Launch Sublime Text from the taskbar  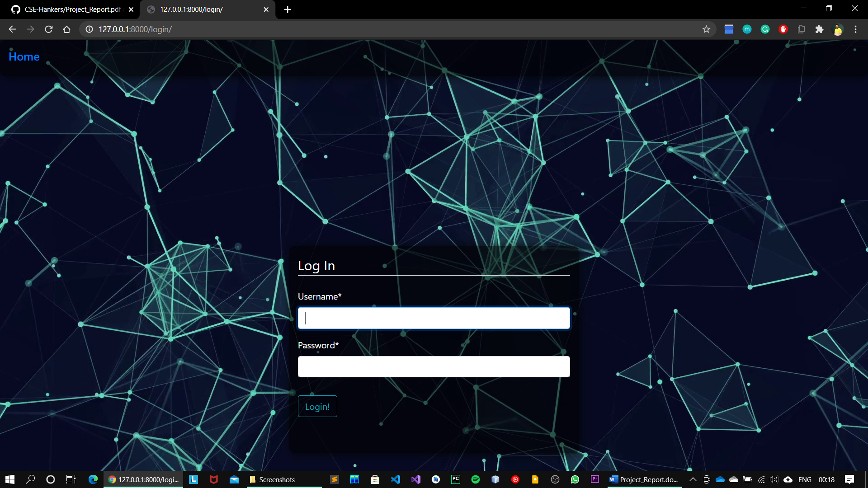[x=335, y=479]
